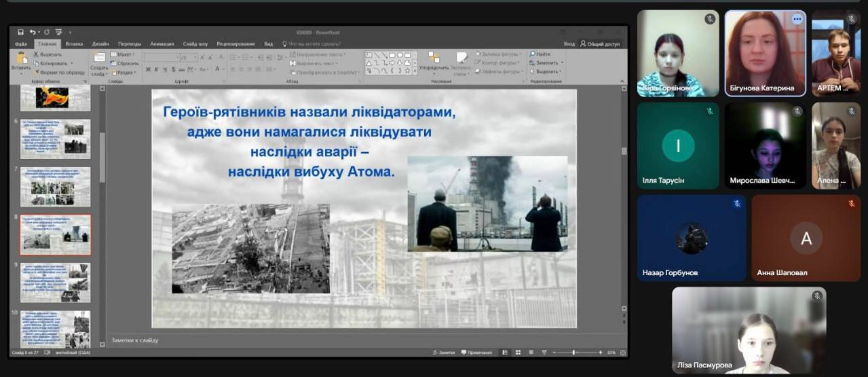Click Reset (Сбросить) slide button
This screenshot has width=868, height=377.
pyautogui.click(x=124, y=63)
